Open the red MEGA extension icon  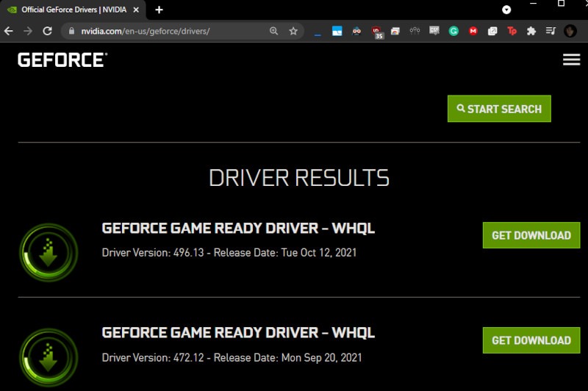(x=473, y=31)
